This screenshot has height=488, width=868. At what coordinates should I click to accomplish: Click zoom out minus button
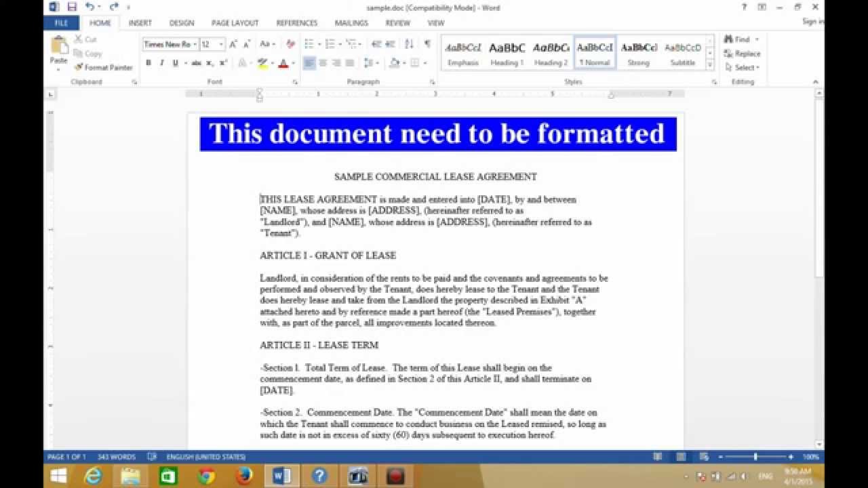722,457
